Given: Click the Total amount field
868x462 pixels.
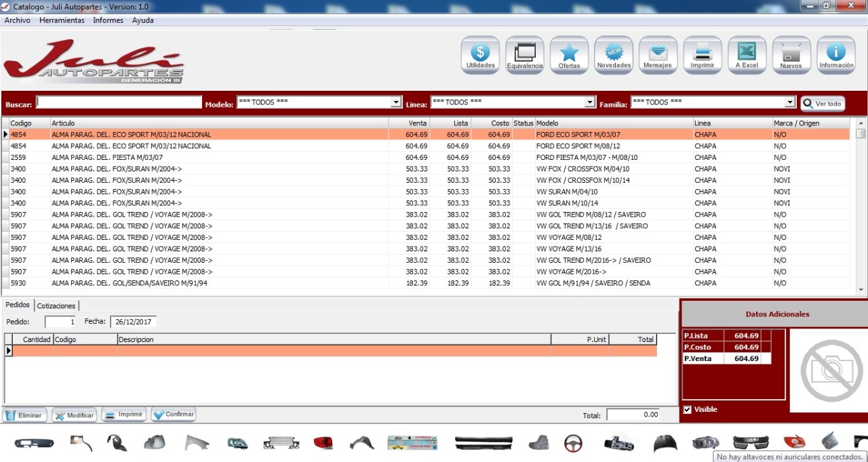Looking at the screenshot, I should pos(633,415).
